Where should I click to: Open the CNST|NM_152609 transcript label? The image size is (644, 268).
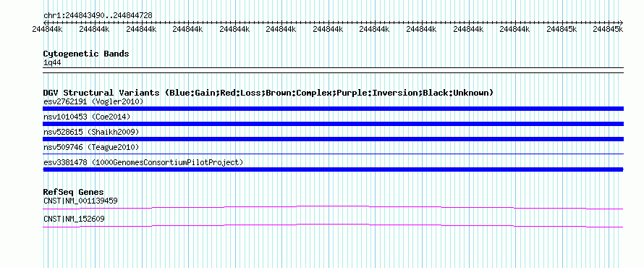74,219
